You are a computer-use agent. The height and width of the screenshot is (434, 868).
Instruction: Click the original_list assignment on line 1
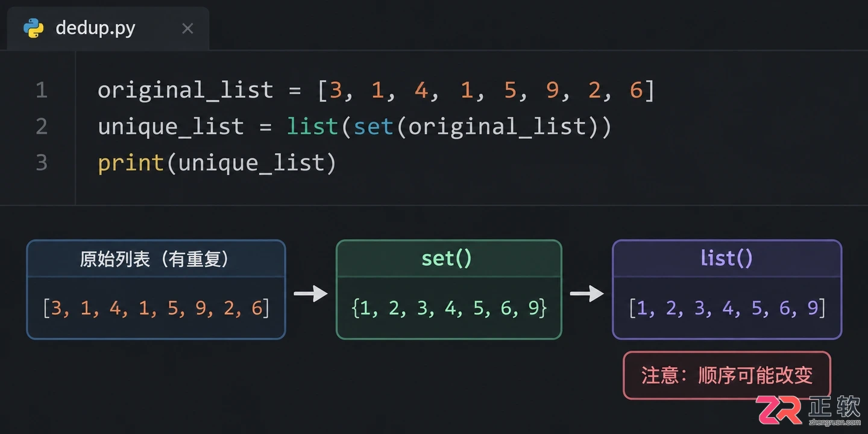pyautogui.click(x=376, y=90)
